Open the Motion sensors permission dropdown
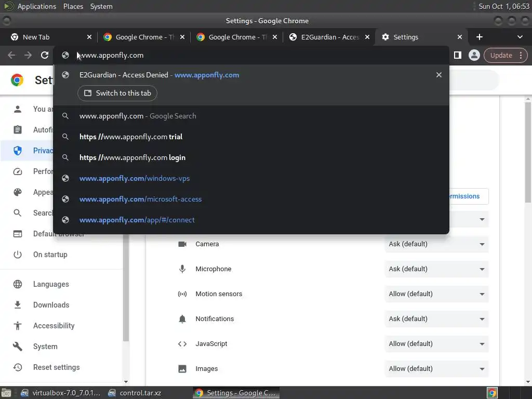Screen dimensions: 532x399 pyautogui.click(x=436, y=294)
